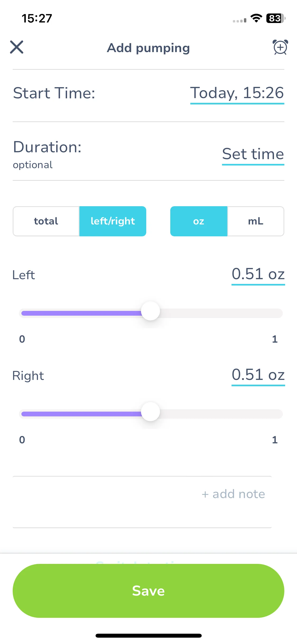Viewport: 297px width, 644px height.
Task: Click the Right slider thumb
Action: pos(150,412)
